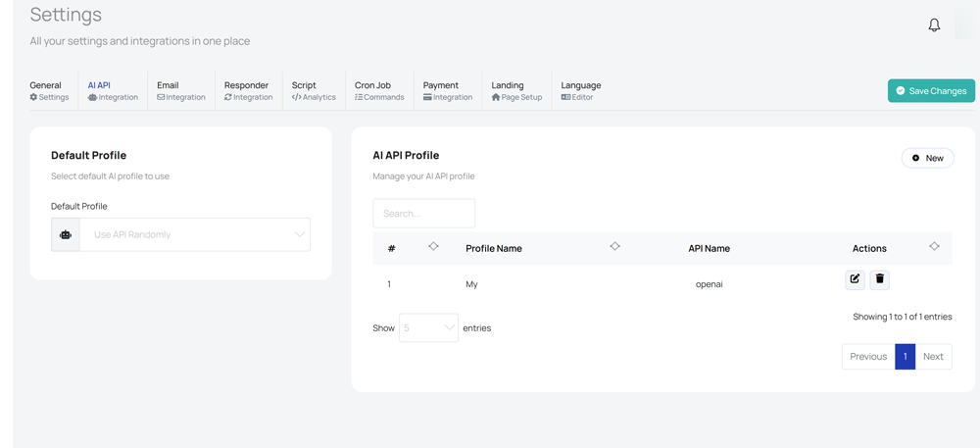Go to Script Analytics tab
The height and width of the screenshot is (448, 980).
314,91
